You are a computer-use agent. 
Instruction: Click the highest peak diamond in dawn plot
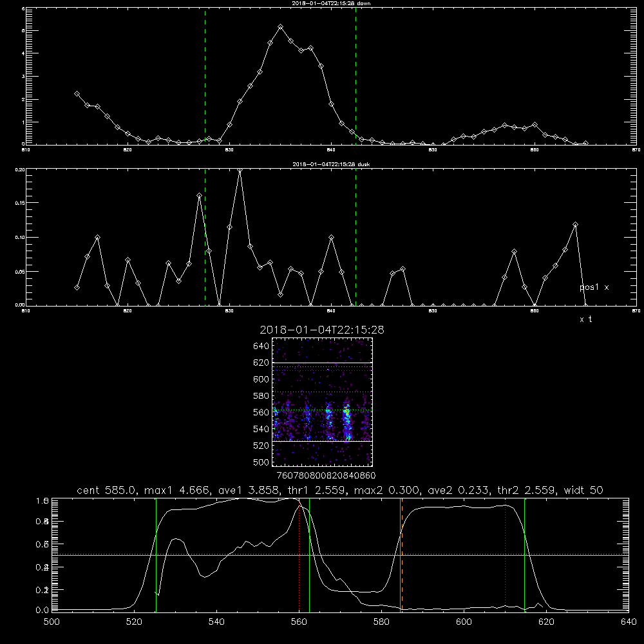[x=281, y=26]
